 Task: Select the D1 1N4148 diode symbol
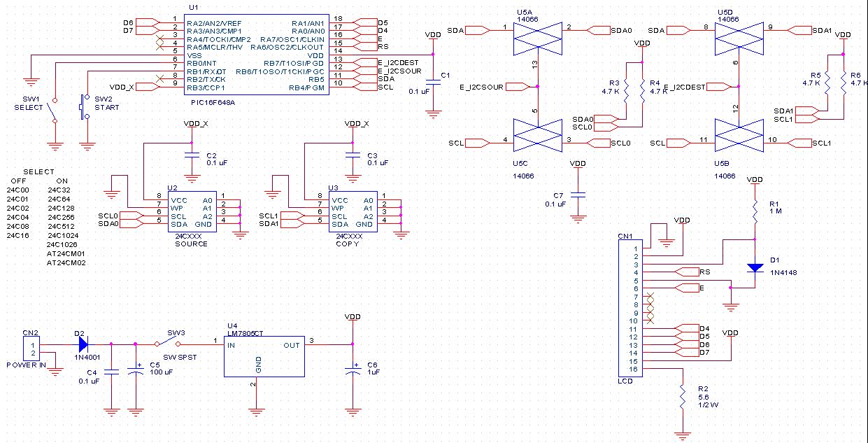755,267
